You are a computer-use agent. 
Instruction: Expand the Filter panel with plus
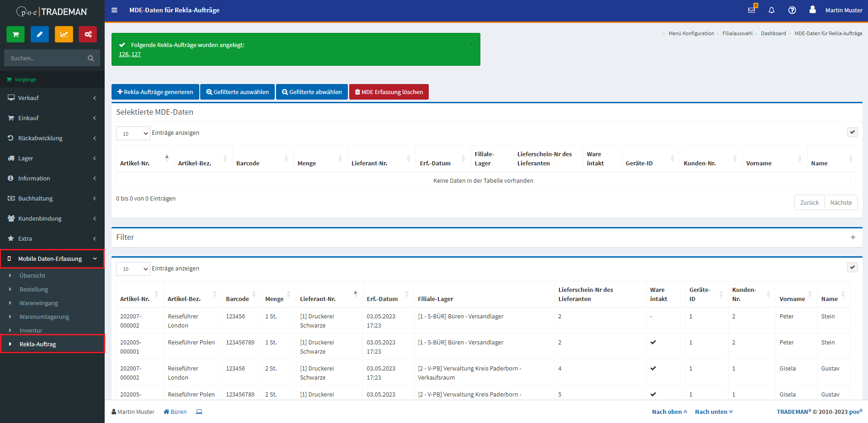[x=853, y=237]
